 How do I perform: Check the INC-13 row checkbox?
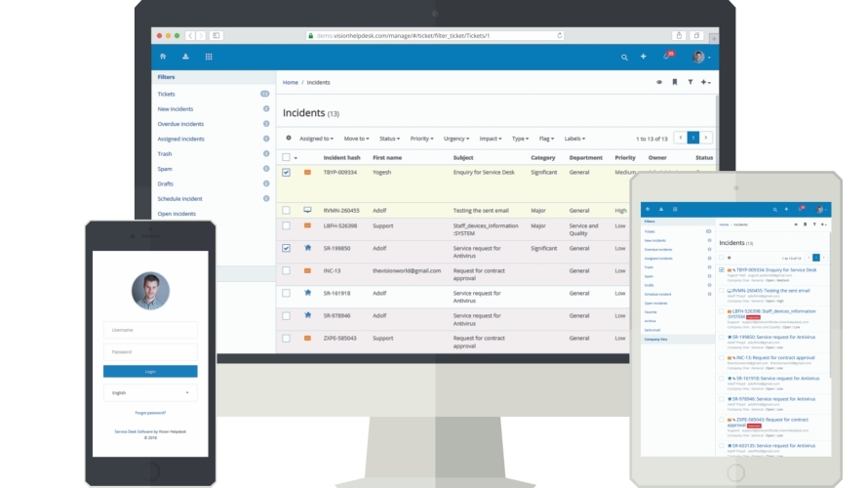pos(286,271)
